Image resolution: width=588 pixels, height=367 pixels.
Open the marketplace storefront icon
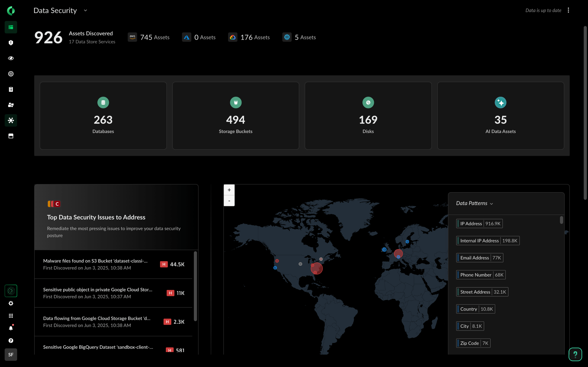[x=11, y=136]
